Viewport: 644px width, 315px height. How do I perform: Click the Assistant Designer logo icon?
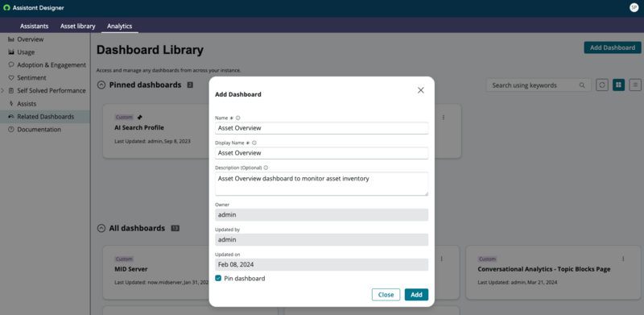click(6, 8)
